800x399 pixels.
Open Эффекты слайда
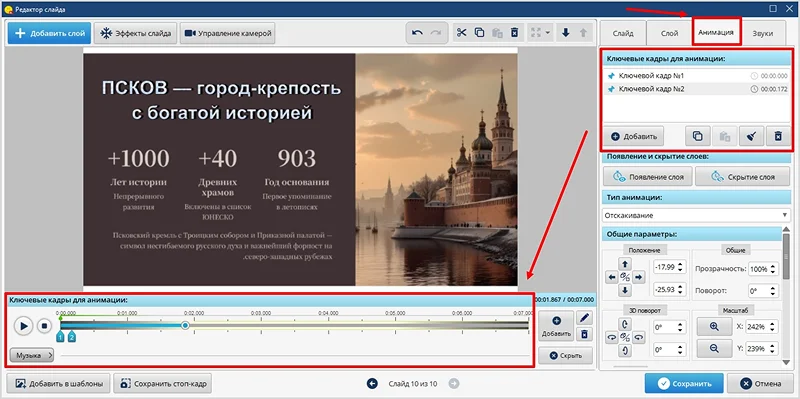coord(135,33)
